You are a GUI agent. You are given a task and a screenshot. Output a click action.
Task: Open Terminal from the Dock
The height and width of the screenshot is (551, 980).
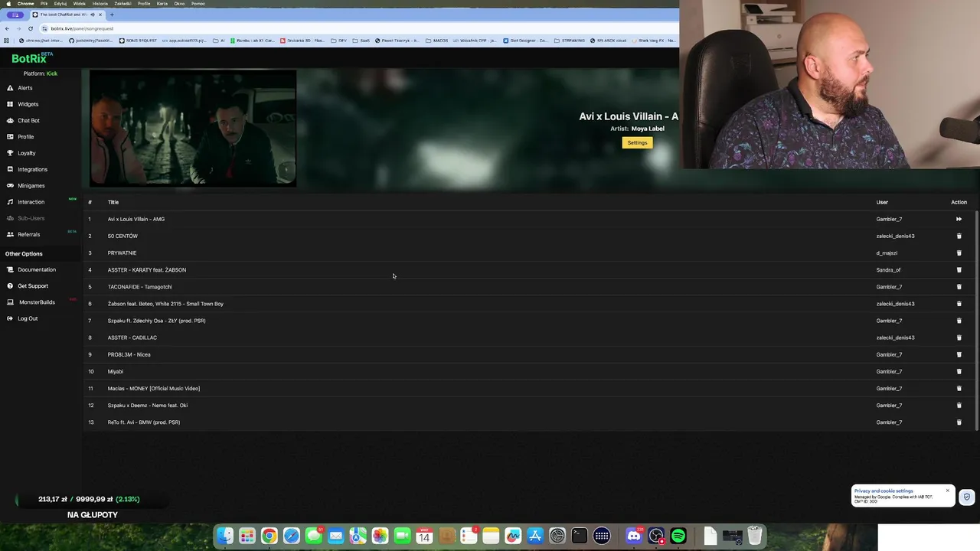[579, 536]
